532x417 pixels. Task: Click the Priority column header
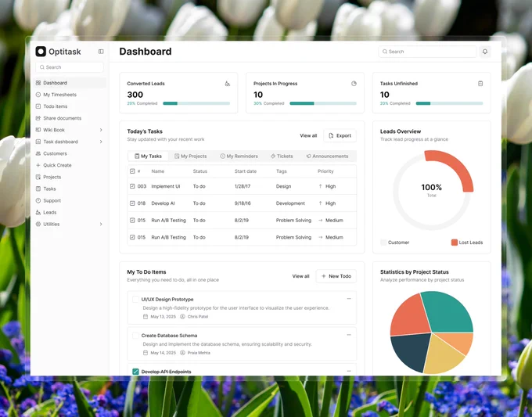tap(325, 171)
